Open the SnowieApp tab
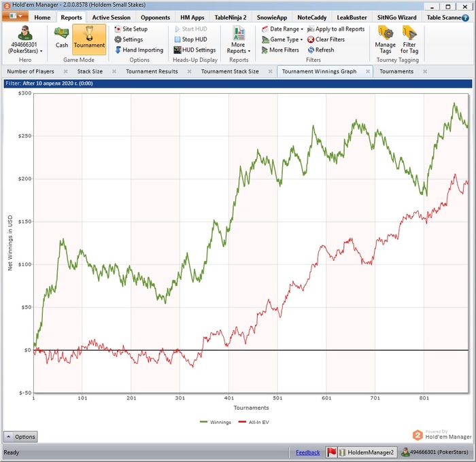 click(x=272, y=18)
